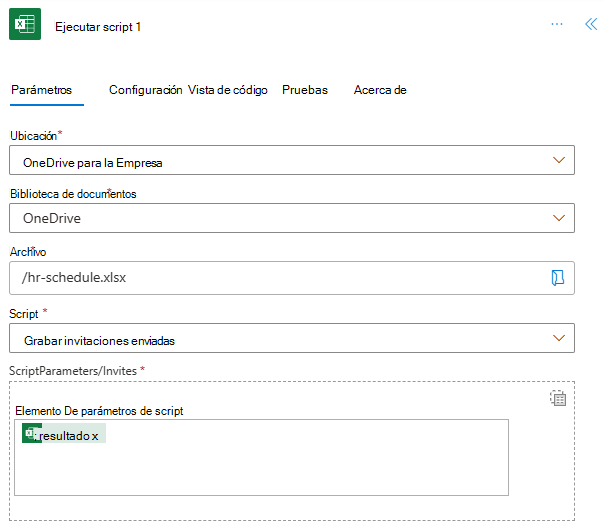This screenshot has width=604, height=530.
Task: Click inside the Elemento De parámetros input box
Action: click(x=261, y=457)
